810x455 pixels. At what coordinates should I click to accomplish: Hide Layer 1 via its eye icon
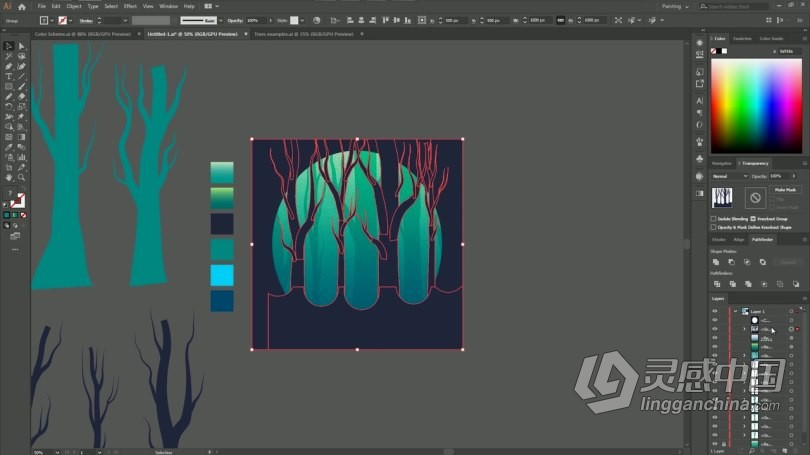(x=715, y=311)
